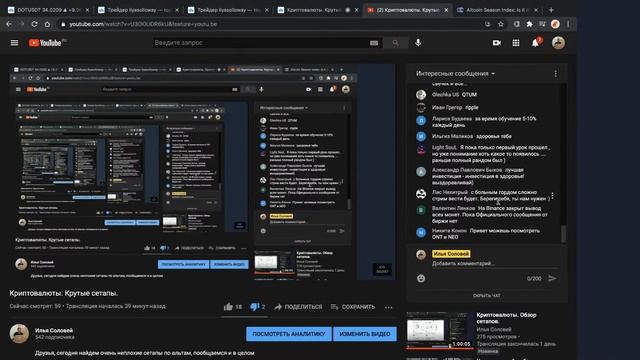Open the channel avatar beside Илья Соловей

[19, 334]
